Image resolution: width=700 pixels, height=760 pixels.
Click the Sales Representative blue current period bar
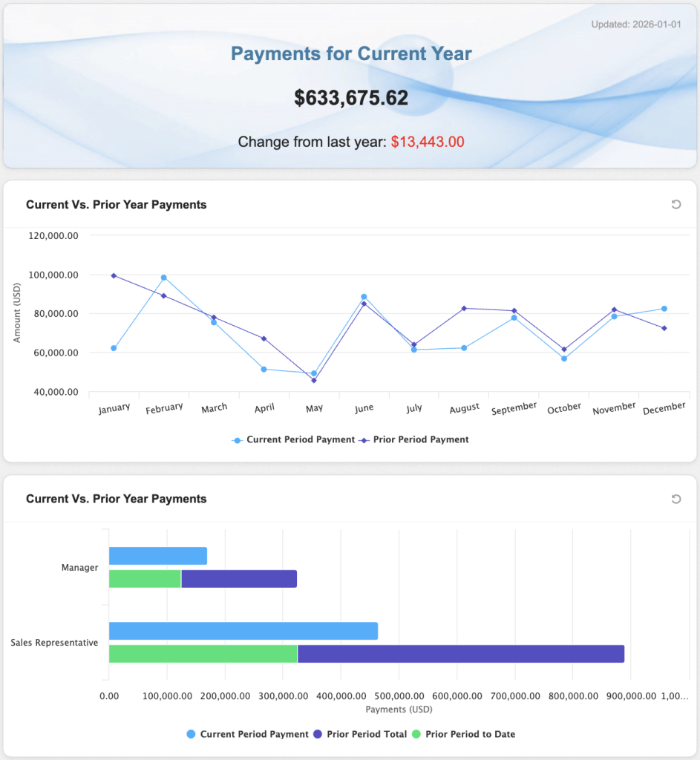pos(243,631)
